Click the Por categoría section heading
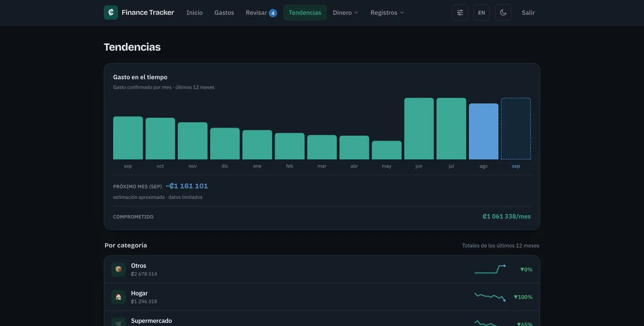Viewport: 644px width, 326px height. point(126,245)
